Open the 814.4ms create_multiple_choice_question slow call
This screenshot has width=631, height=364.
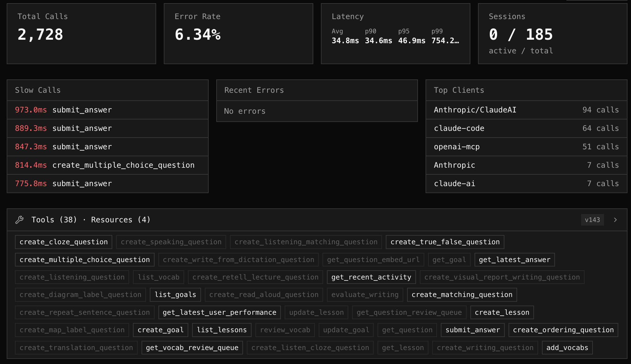click(107, 165)
